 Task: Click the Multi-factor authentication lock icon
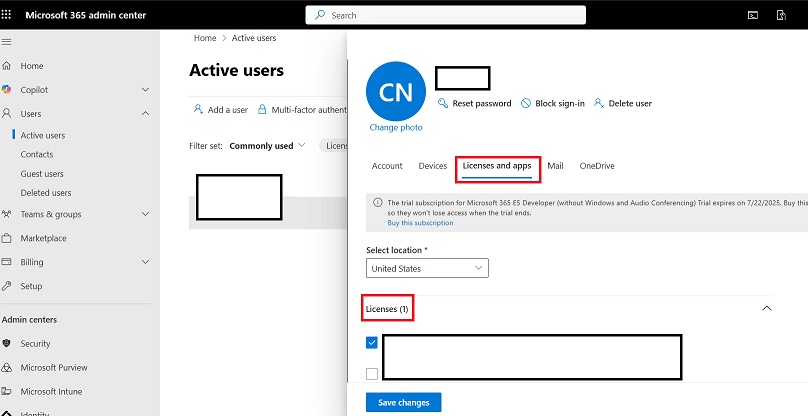[262, 109]
